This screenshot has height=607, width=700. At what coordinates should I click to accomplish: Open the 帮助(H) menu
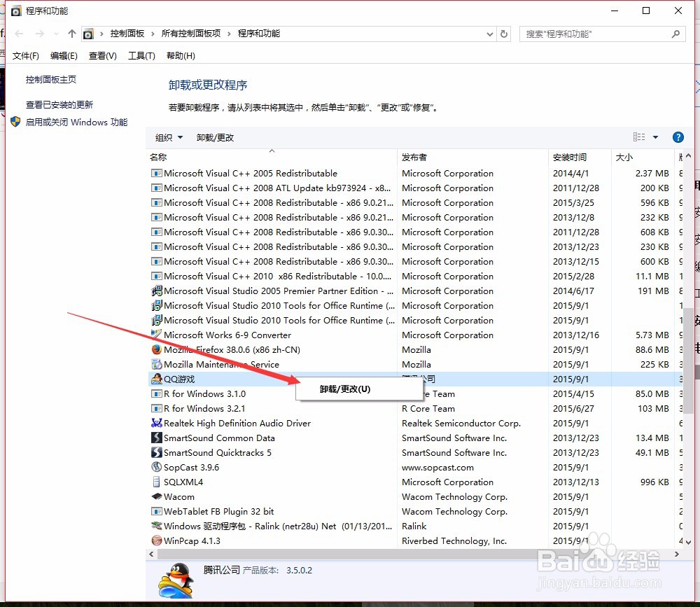pyautogui.click(x=181, y=56)
